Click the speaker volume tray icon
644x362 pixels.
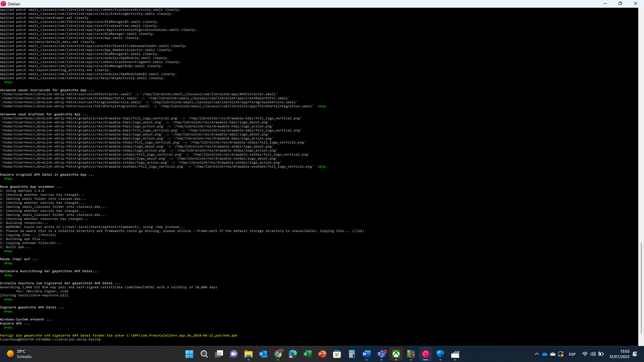point(593,354)
